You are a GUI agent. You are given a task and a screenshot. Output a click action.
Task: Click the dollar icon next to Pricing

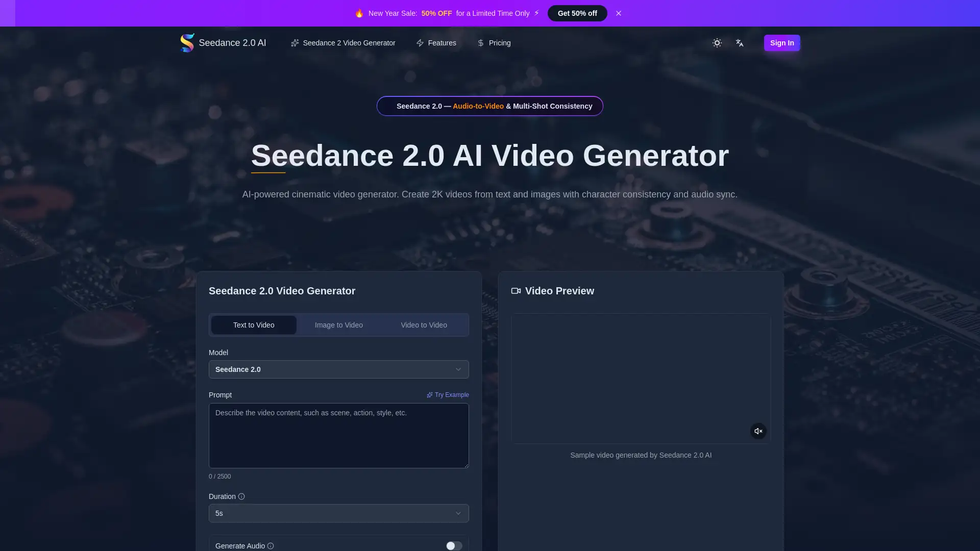click(480, 43)
